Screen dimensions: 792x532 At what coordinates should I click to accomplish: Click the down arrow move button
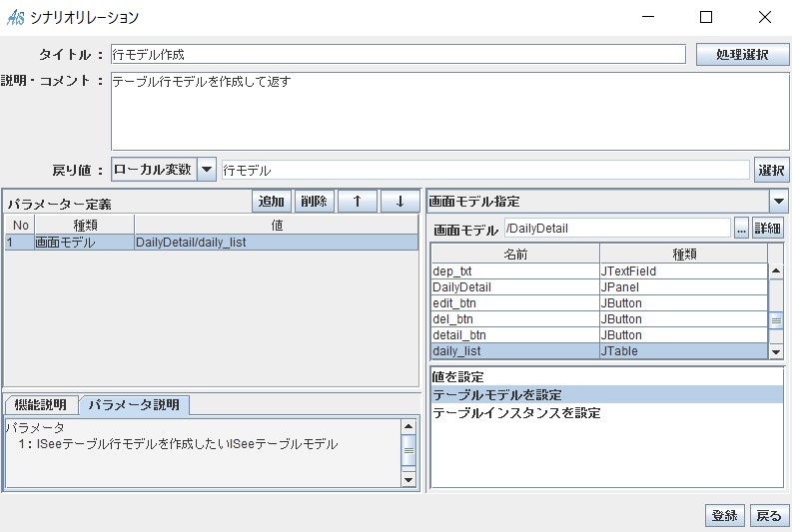pyautogui.click(x=399, y=202)
